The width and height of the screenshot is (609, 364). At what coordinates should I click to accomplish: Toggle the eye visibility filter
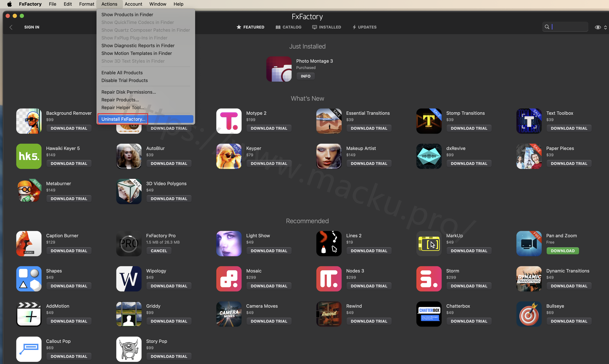[x=598, y=27]
